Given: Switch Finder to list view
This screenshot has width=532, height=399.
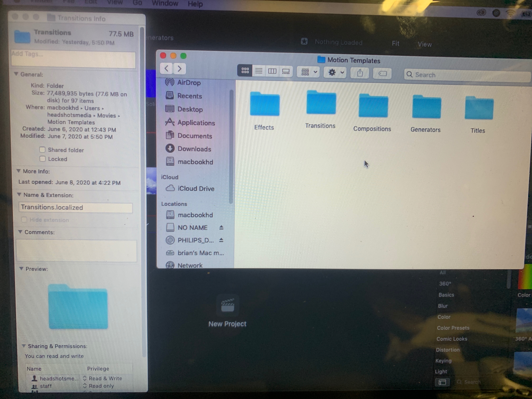Looking at the screenshot, I should (259, 71).
